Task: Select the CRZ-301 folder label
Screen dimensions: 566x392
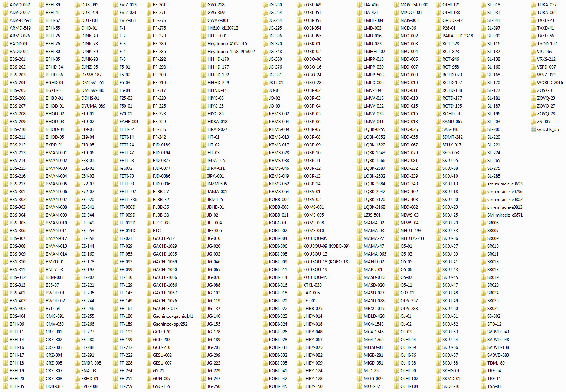Action: coord(54,332)
